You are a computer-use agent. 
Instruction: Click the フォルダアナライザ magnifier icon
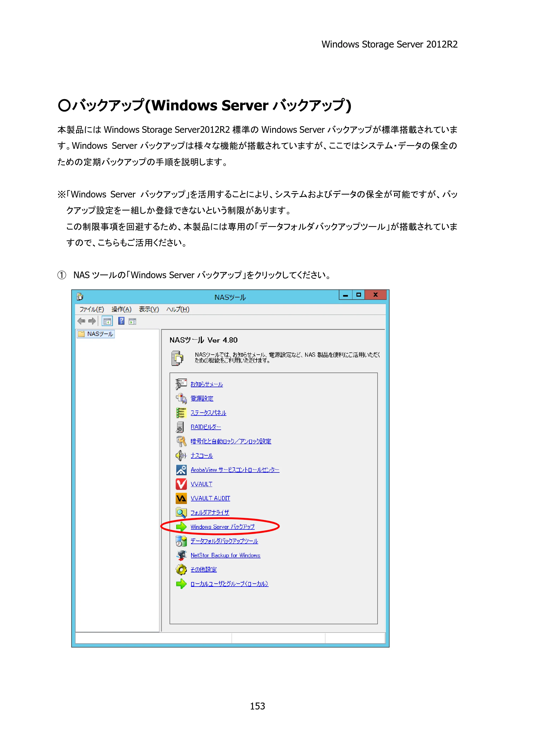[x=181, y=512]
